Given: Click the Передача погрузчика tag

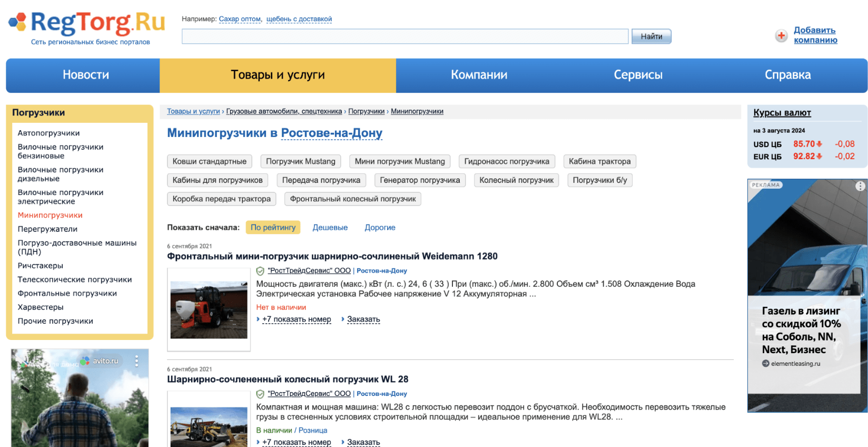Looking at the screenshot, I should click(x=321, y=180).
